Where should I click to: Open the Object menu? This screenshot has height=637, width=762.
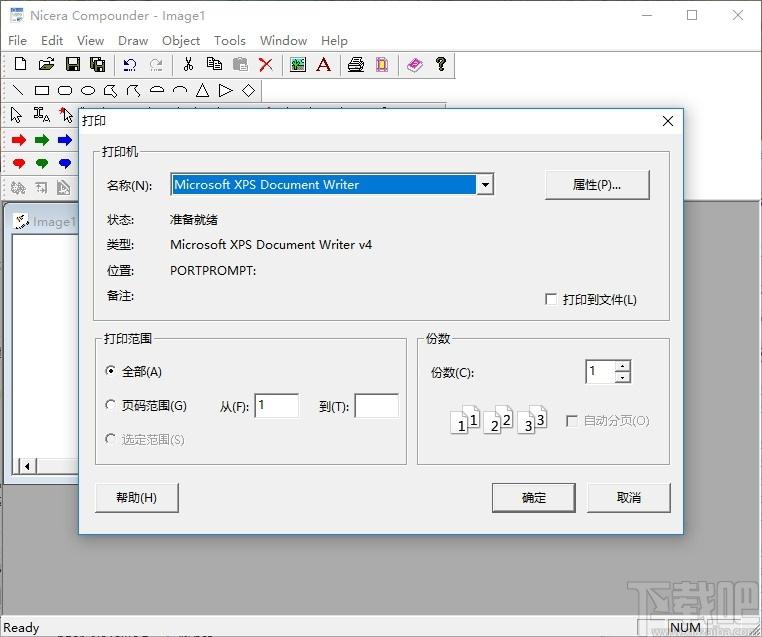tap(181, 40)
